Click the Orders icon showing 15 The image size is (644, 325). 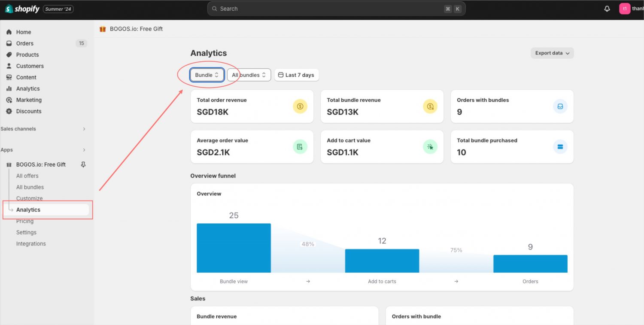click(9, 43)
